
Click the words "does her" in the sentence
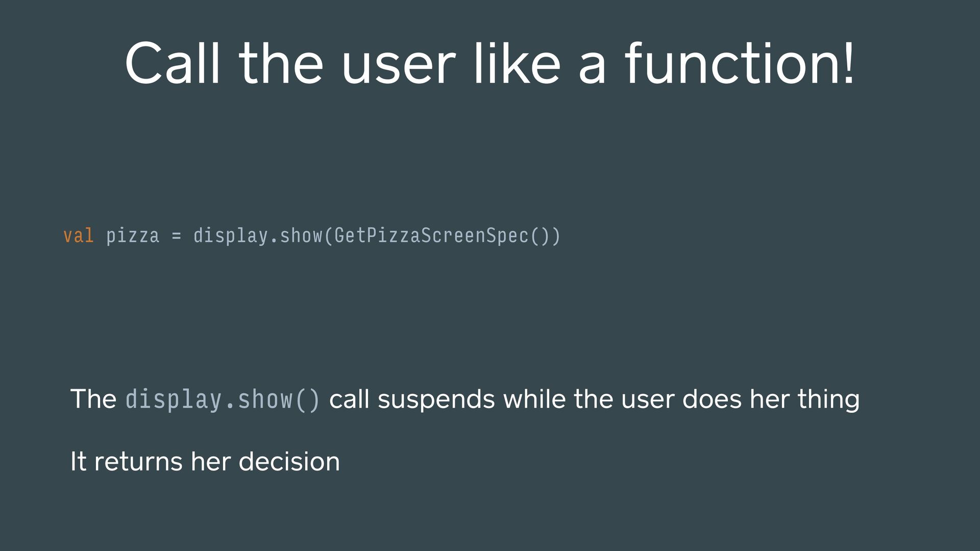click(732, 399)
